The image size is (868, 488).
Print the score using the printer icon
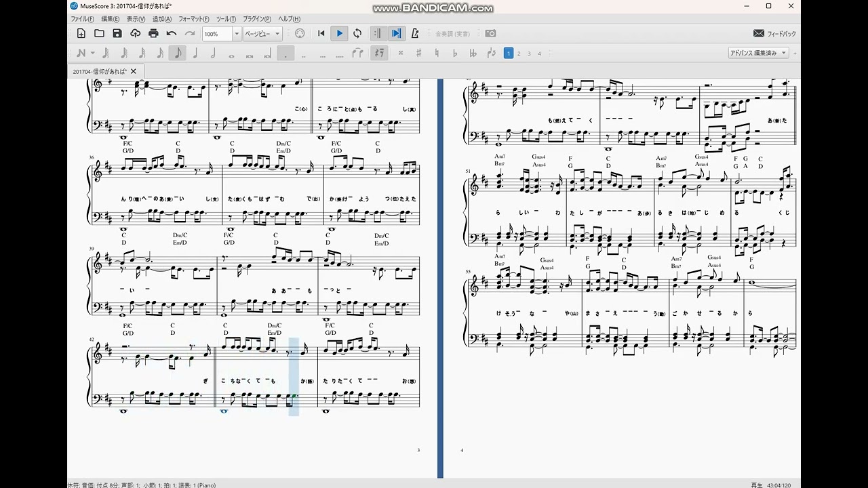pyautogui.click(x=153, y=33)
